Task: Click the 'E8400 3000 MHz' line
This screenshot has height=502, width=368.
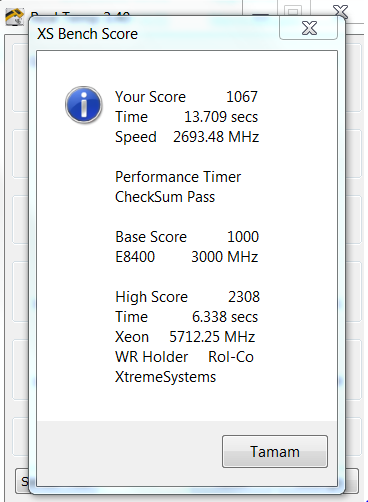Action: [x=187, y=257]
